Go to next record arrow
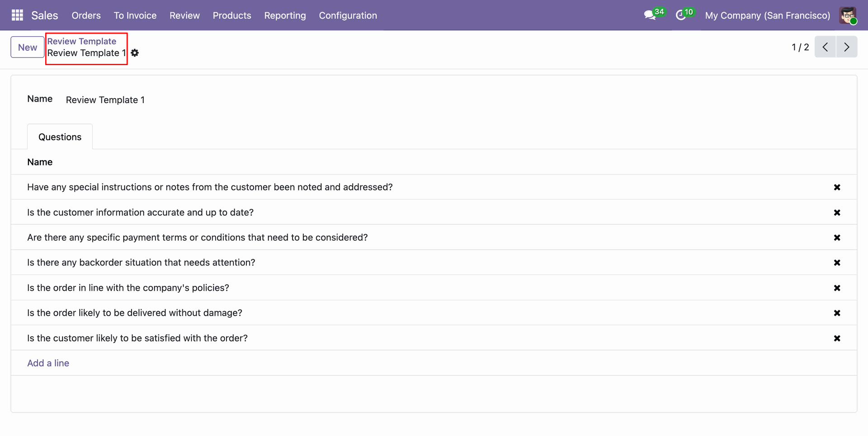Image resolution: width=868 pixels, height=436 pixels. 847,47
